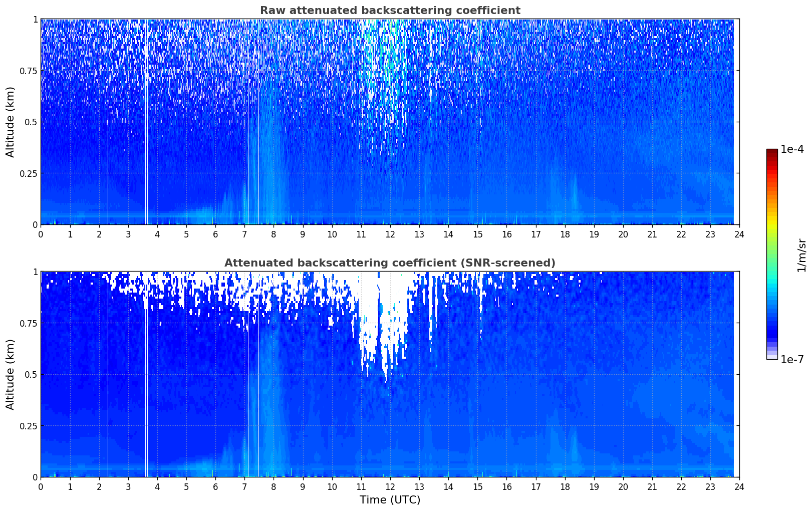Click the colorbar gradient scale

coord(772,254)
